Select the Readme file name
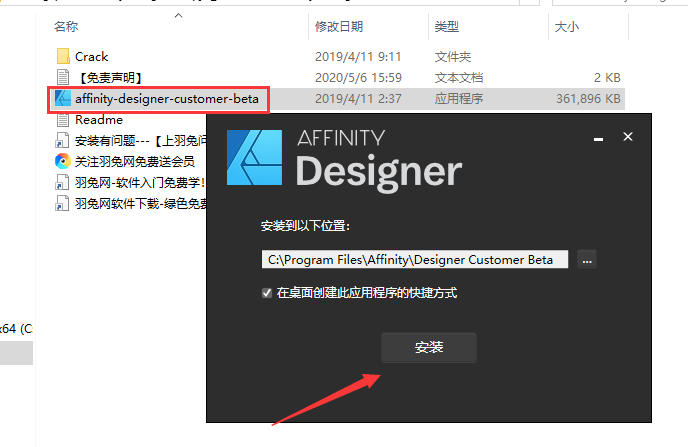 99,120
